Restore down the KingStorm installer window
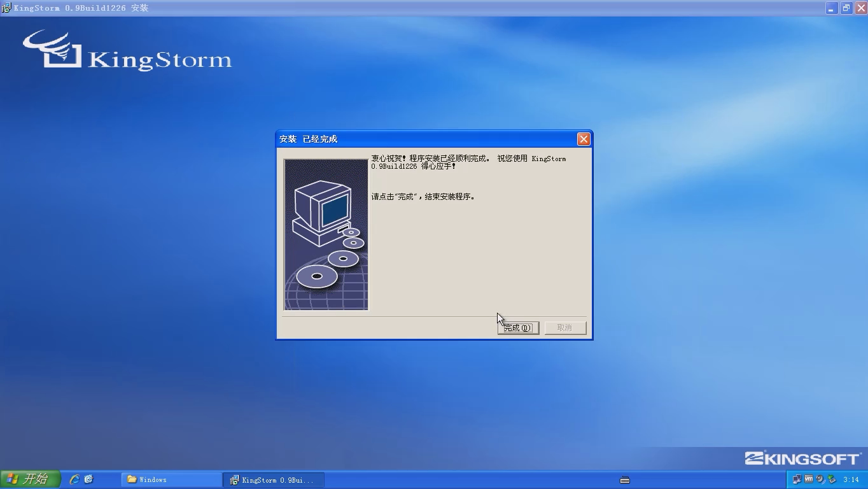Viewport: 868px width, 489px height. 846,8
